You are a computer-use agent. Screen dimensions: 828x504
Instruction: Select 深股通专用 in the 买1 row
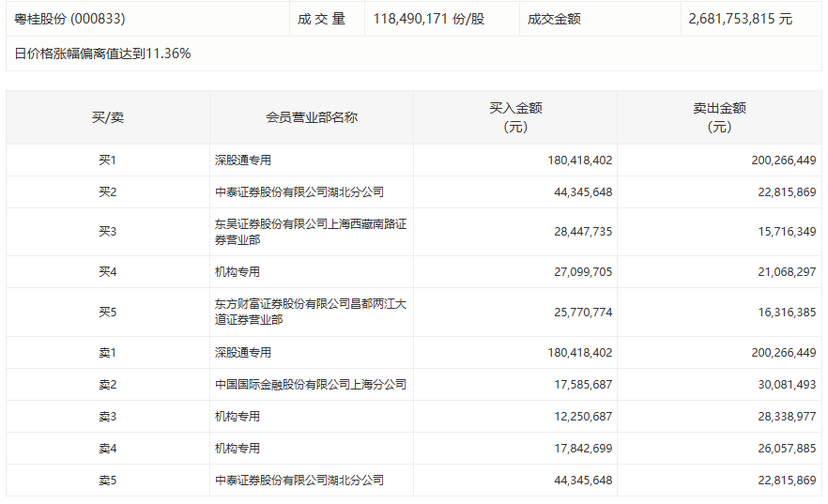[x=243, y=160]
